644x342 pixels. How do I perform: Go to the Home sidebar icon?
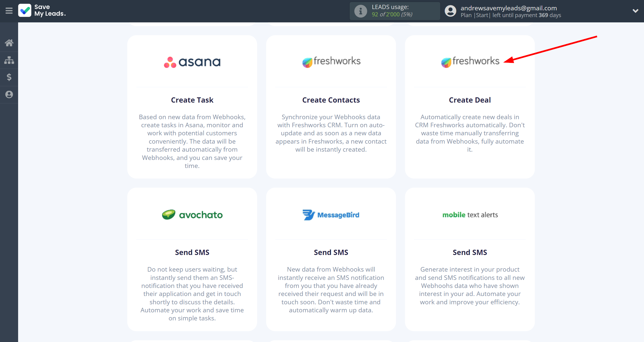9,43
